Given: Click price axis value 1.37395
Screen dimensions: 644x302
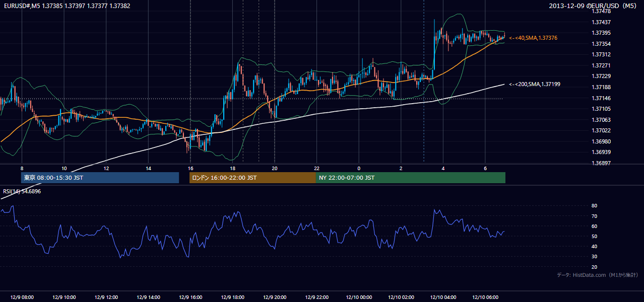Looking at the screenshot, I should [x=601, y=33].
